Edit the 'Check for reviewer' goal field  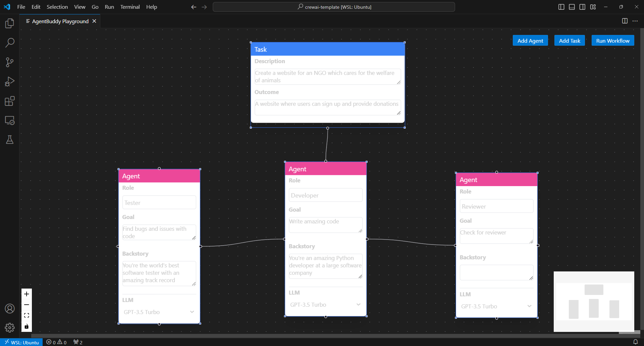496,236
